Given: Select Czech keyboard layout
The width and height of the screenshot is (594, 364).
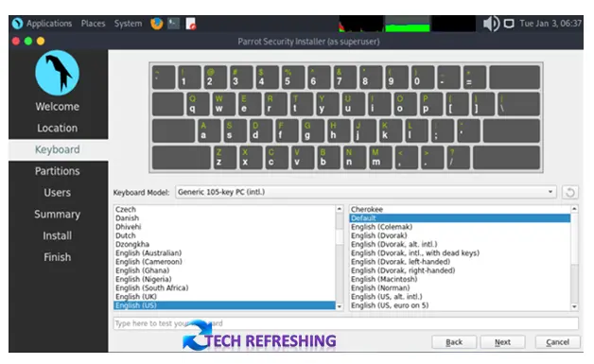Looking at the screenshot, I should 224,210.
